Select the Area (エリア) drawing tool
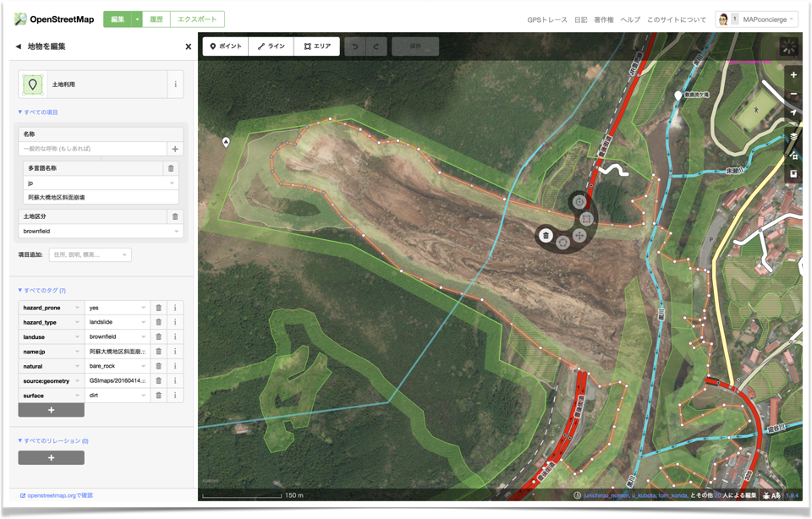 pyautogui.click(x=317, y=46)
